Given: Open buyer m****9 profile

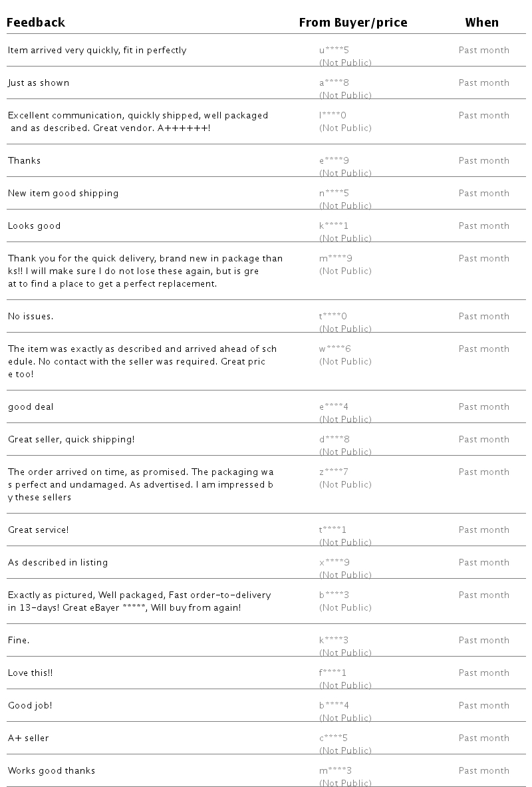Looking at the screenshot, I should pos(336,259).
